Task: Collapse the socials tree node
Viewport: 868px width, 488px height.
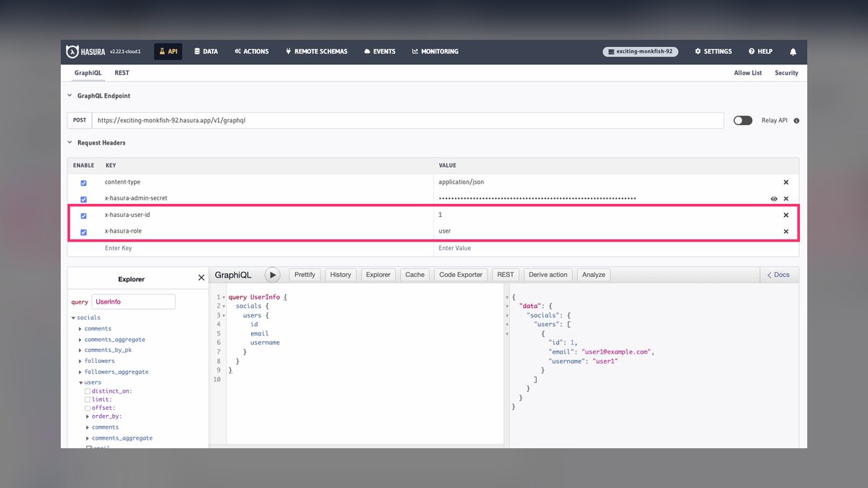Action: coord(73,317)
